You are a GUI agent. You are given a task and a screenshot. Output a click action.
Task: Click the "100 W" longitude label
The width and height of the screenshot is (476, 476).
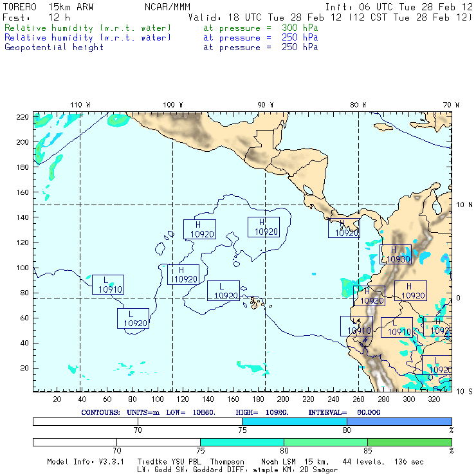coord(173,105)
